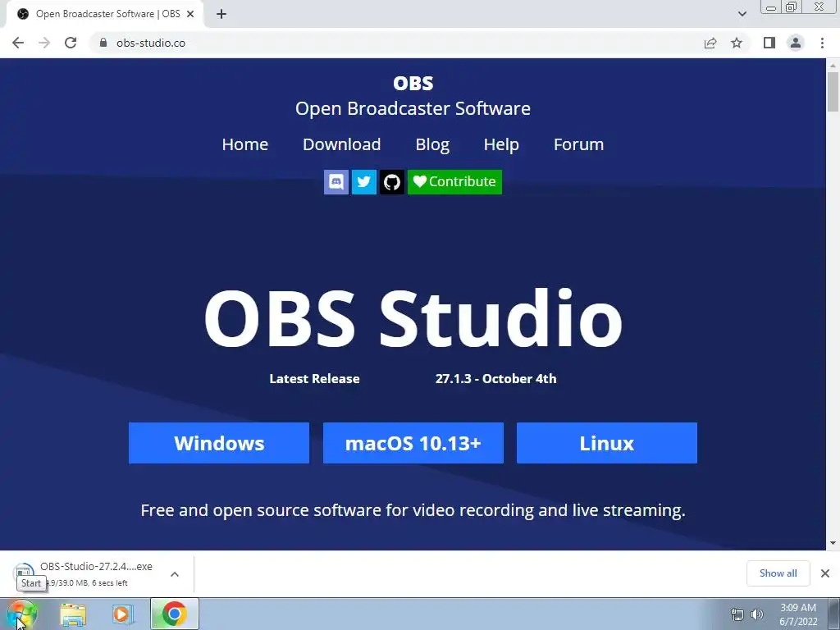Open File Explorer from taskbar
Screen dimensions: 840x630
point(73,614)
